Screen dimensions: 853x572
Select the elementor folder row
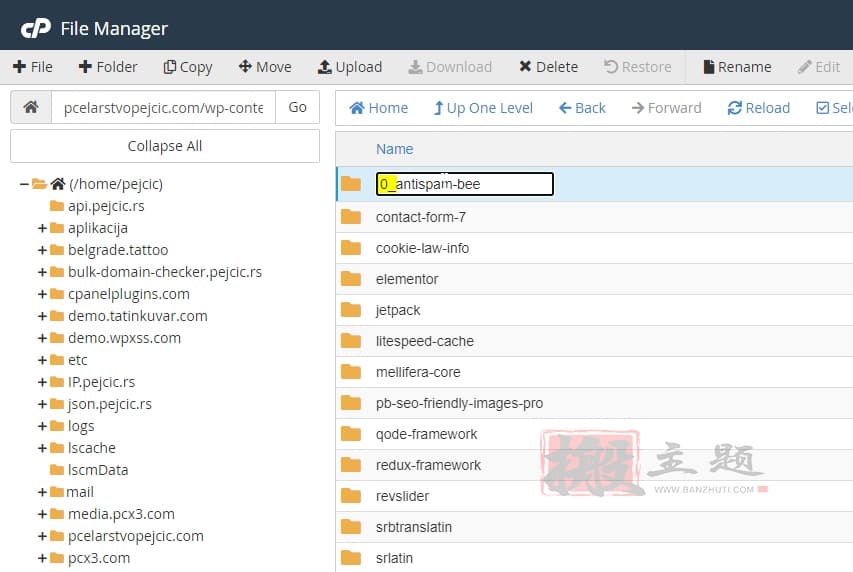407,279
